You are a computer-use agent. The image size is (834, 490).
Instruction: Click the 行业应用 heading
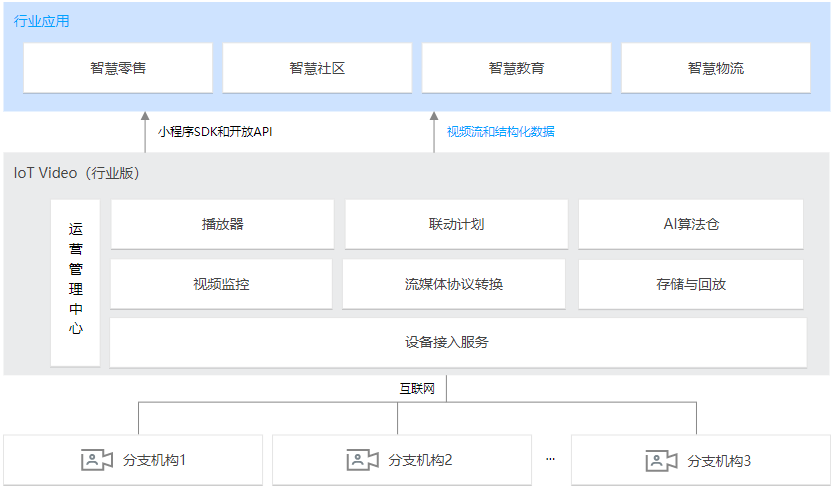click(41, 21)
